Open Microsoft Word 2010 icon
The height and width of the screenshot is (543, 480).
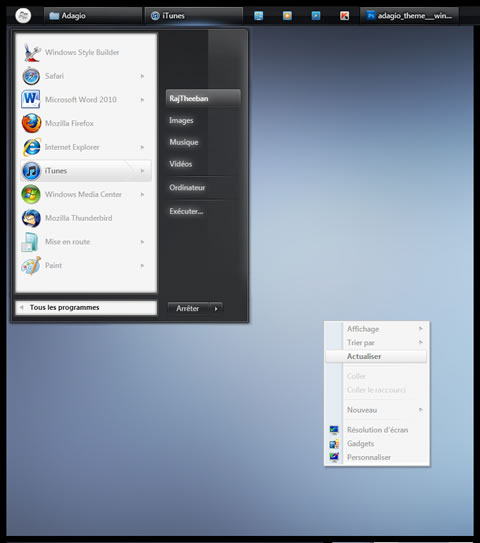[31, 99]
